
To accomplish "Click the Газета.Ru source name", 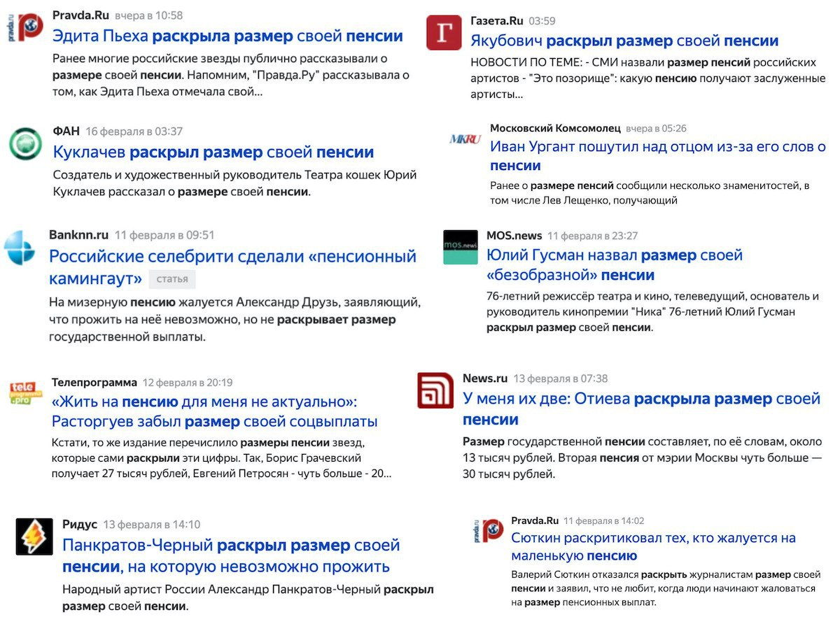I will click(497, 21).
